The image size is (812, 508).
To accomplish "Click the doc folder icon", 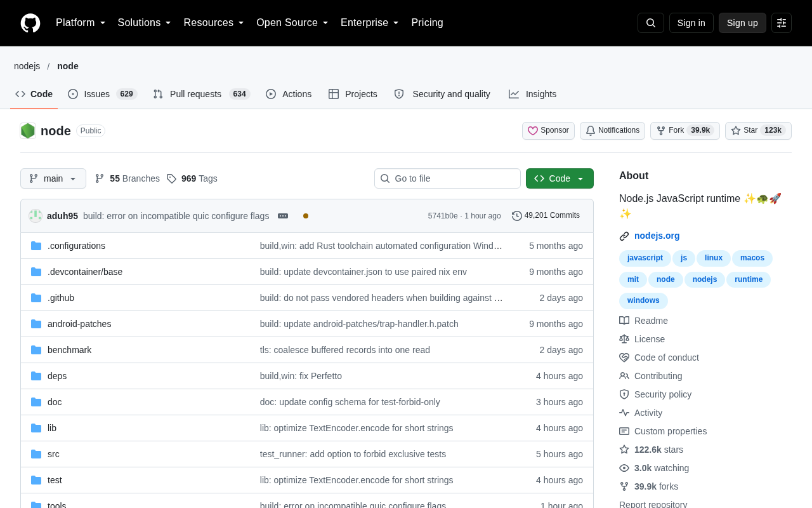I will 36,402.
